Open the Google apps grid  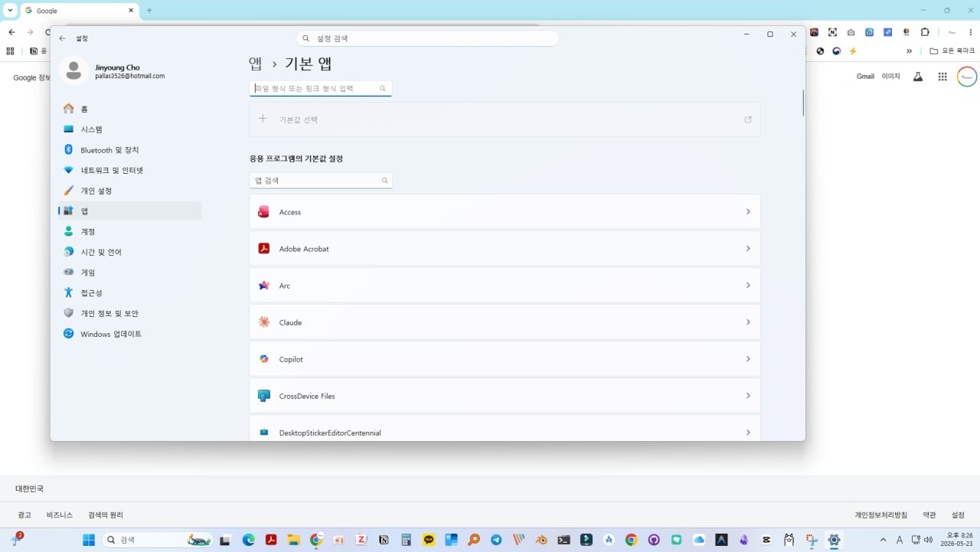(x=942, y=77)
